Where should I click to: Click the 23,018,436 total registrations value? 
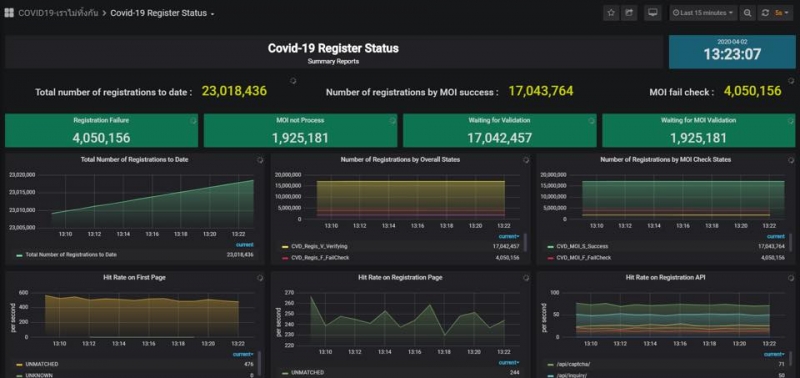[x=234, y=91]
